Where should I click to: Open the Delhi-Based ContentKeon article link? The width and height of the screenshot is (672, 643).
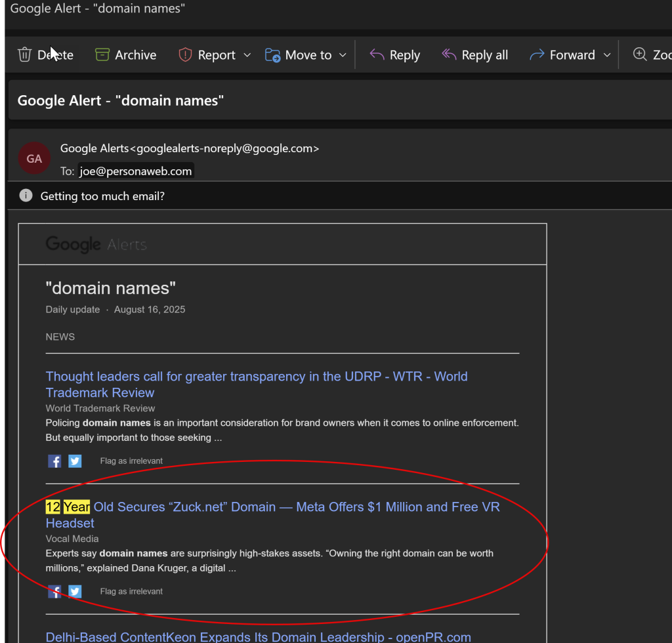pyautogui.click(x=258, y=636)
